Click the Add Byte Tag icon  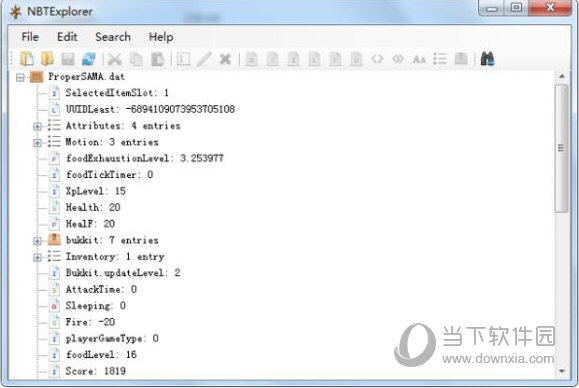click(x=252, y=59)
